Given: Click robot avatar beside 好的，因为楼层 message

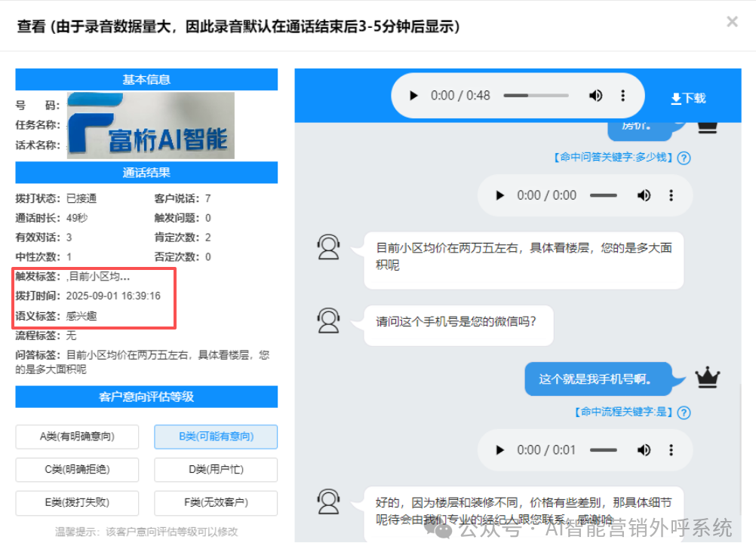Looking at the screenshot, I should pyautogui.click(x=328, y=501).
